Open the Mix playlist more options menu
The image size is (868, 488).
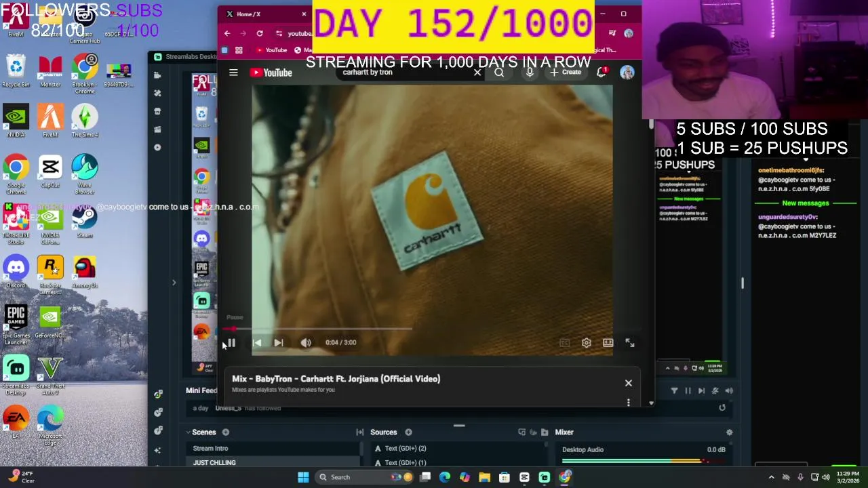pos(629,403)
